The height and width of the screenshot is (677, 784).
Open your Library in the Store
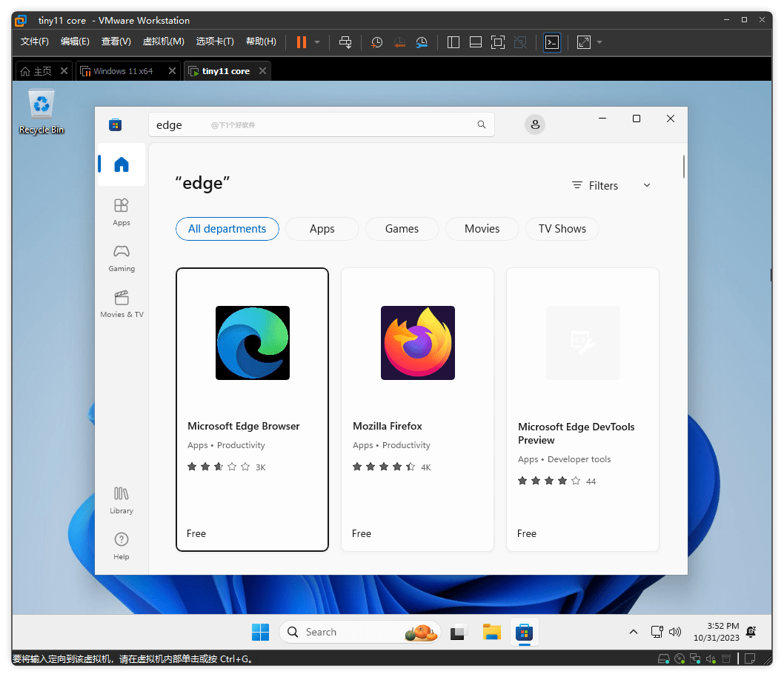pyautogui.click(x=121, y=499)
